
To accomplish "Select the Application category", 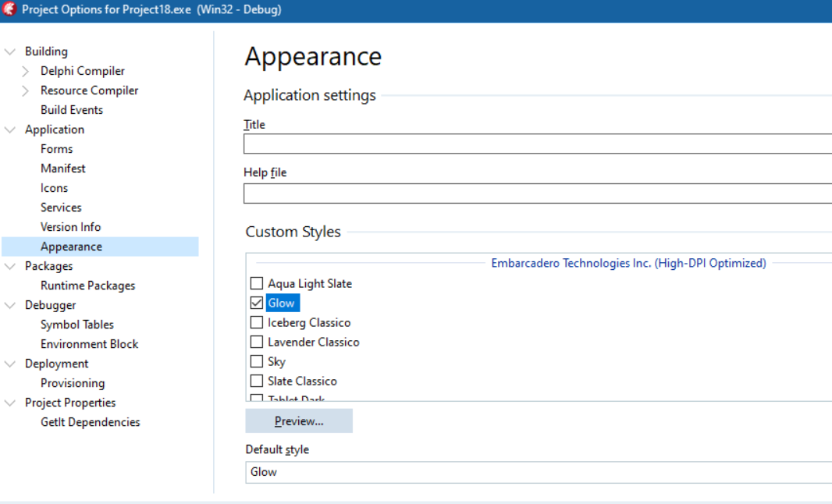I will point(54,130).
